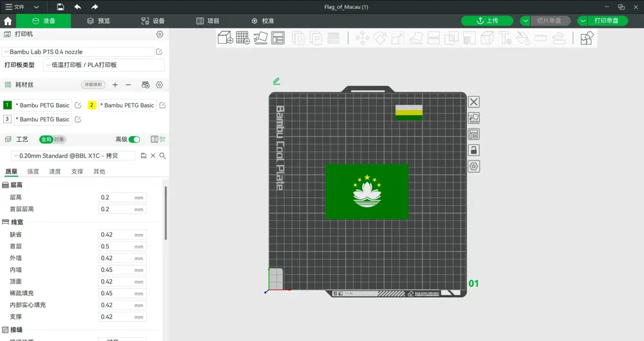The image size is (644, 341).
Task: Click the Save file icon in title bar
Action: coord(61,7)
